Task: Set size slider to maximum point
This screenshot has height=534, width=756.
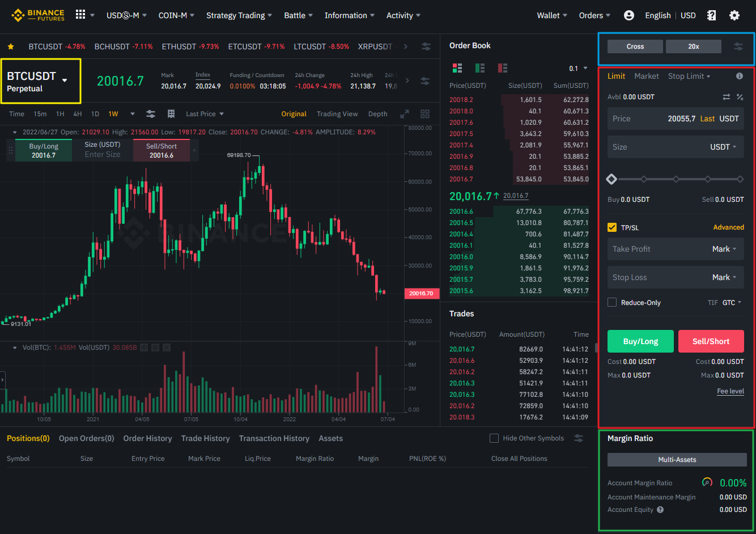Action: [x=740, y=179]
